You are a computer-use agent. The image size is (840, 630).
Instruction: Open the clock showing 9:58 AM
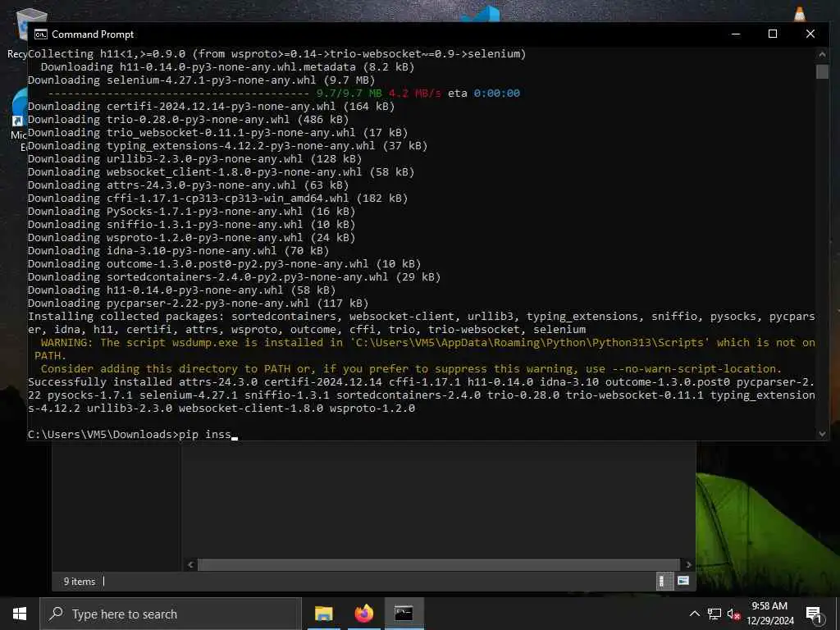coord(769,614)
